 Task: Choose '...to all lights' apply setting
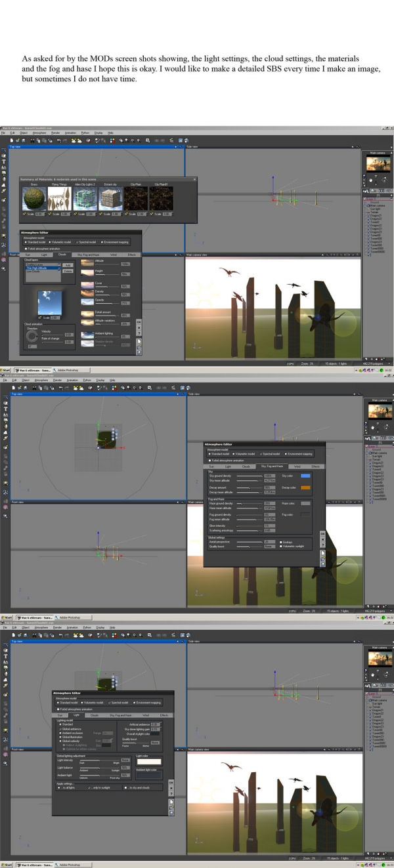coord(66,787)
